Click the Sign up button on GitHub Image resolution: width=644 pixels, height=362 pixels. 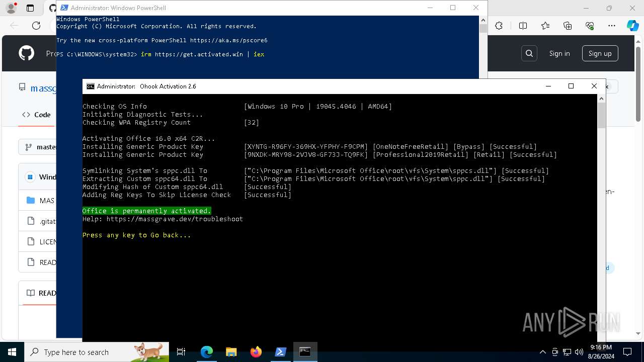tap(600, 53)
